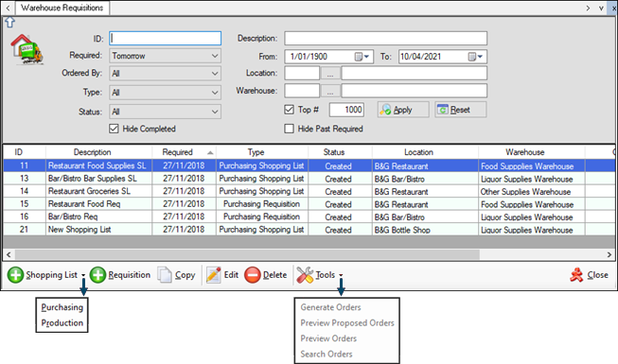Choose Preview Proposed Orders menu item
The width and height of the screenshot is (618, 364).
[347, 323]
